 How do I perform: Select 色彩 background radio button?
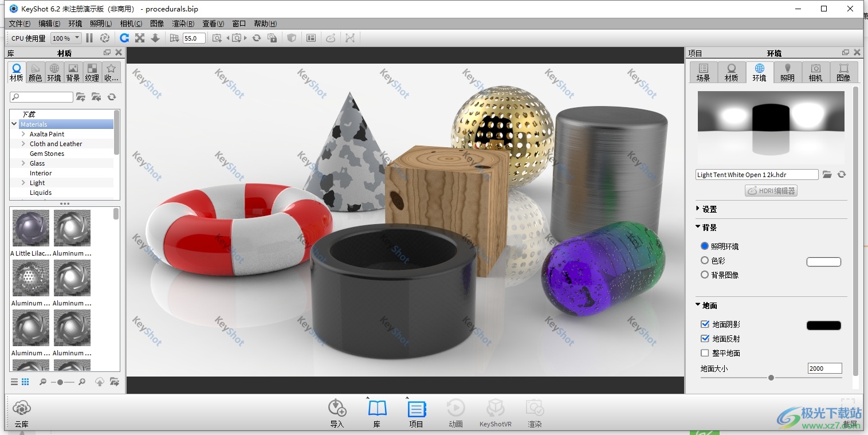[705, 260]
